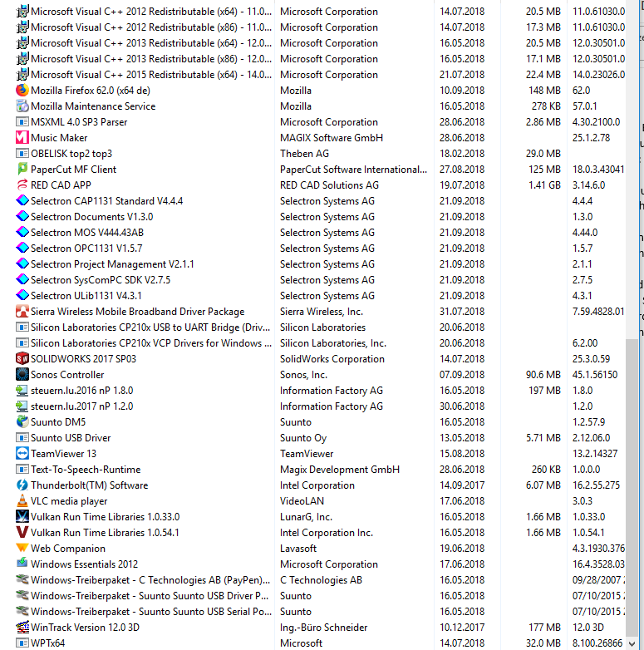Click publisher SolidWorks Corporation
Image resolution: width=644 pixels, height=650 pixels.
[332, 358]
